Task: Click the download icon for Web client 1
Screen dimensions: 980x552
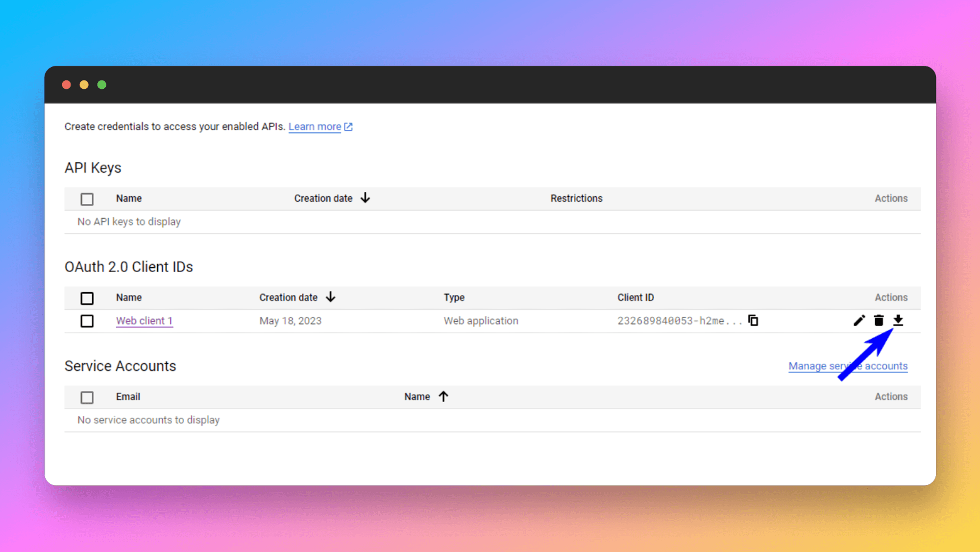Action: (x=899, y=320)
